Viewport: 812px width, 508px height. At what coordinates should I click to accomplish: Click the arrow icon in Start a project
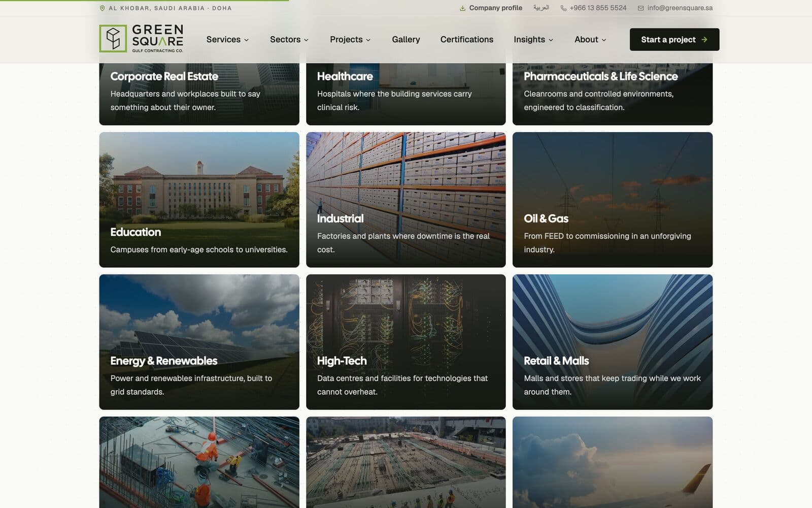704,40
